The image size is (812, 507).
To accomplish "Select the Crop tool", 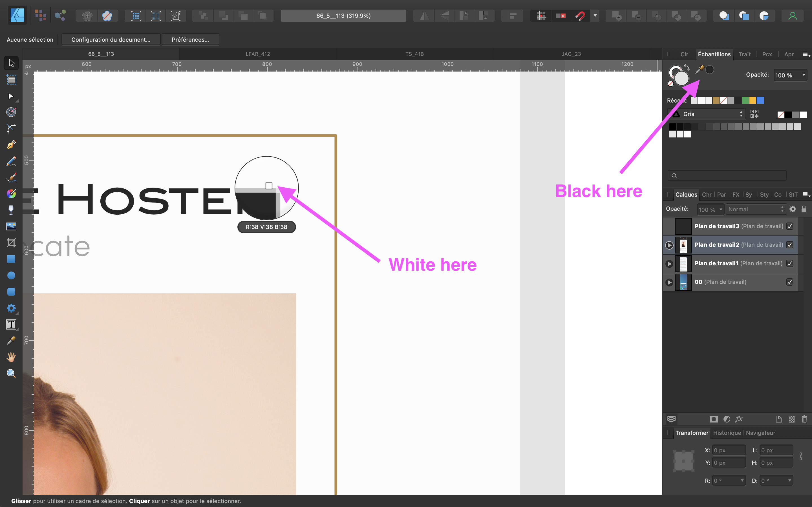I will [11, 243].
